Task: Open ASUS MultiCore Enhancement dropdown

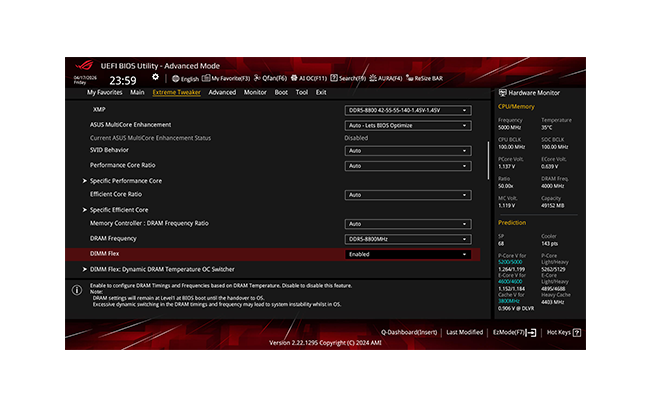Action: pos(408,126)
